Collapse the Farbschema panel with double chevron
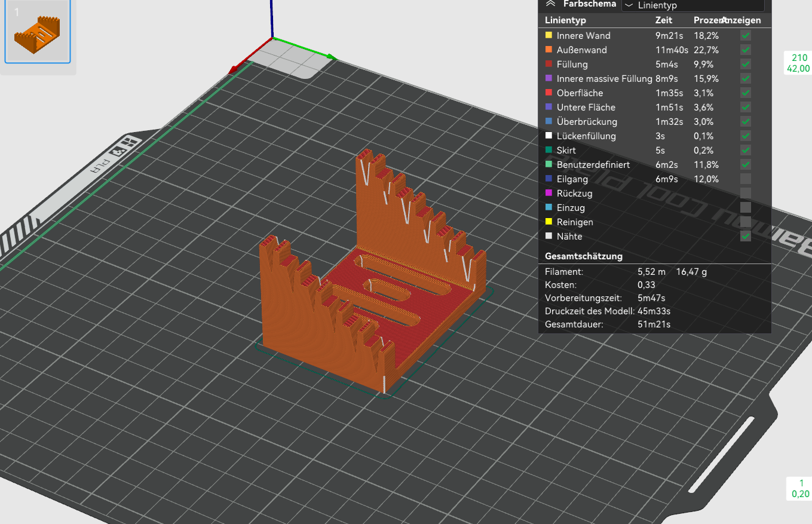 pyautogui.click(x=550, y=4)
